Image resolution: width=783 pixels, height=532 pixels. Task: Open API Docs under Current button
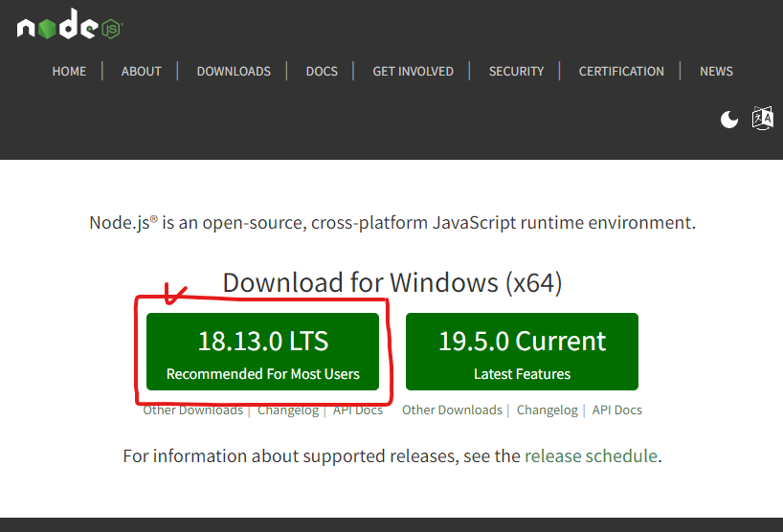tap(617, 410)
